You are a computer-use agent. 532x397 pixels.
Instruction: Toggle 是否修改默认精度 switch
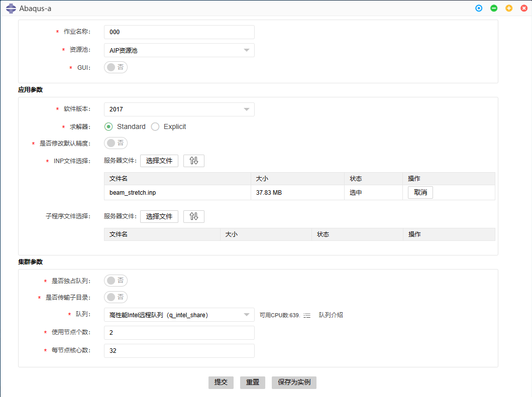116,143
